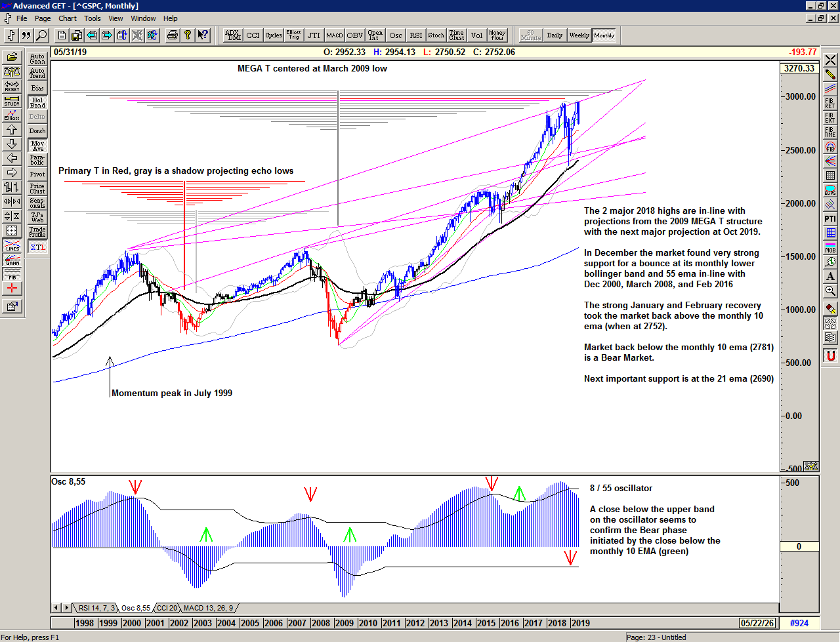The image size is (840, 642).
Task: Open the Tools menu
Action: [93, 18]
